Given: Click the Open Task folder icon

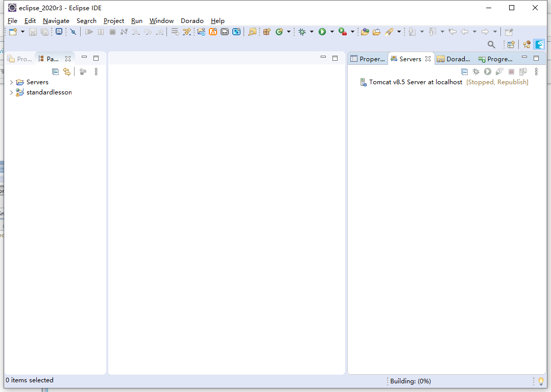Looking at the screenshot, I should click(x=377, y=32).
